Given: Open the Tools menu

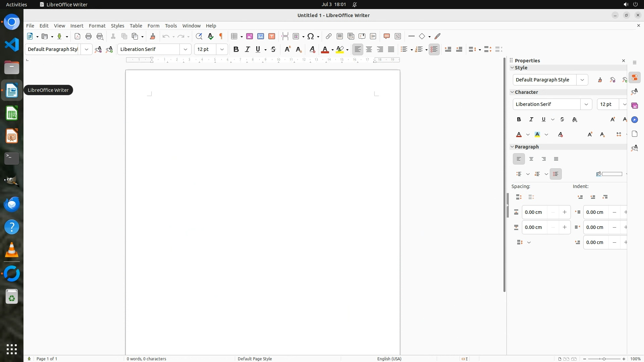Looking at the screenshot, I should pyautogui.click(x=171, y=25).
